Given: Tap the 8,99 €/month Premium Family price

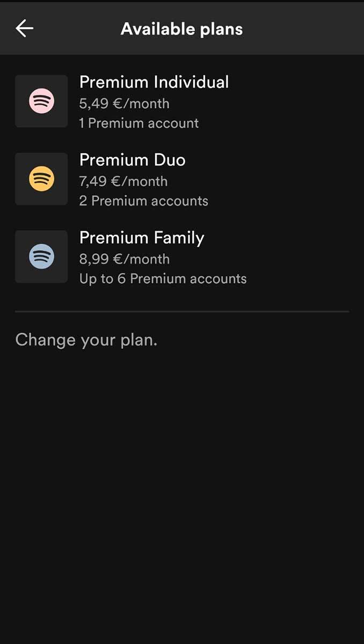Looking at the screenshot, I should pyautogui.click(x=125, y=259).
